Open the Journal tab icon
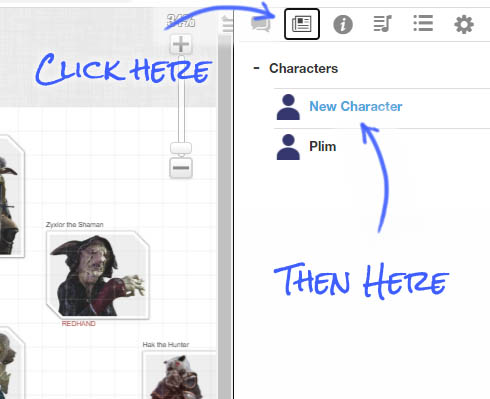This screenshot has width=490, height=399. (x=302, y=24)
